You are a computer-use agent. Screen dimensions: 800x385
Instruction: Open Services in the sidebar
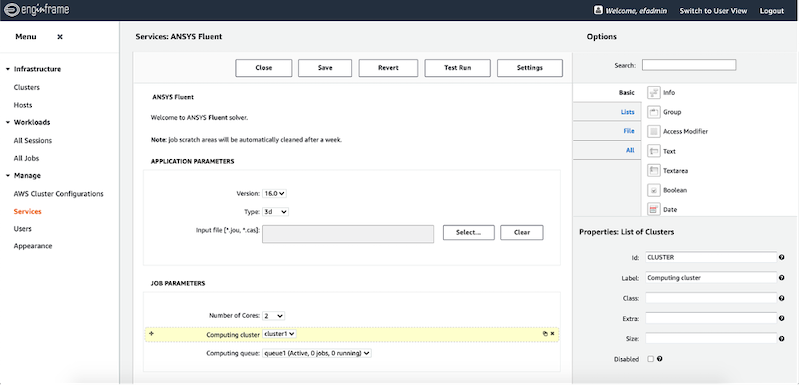28,211
